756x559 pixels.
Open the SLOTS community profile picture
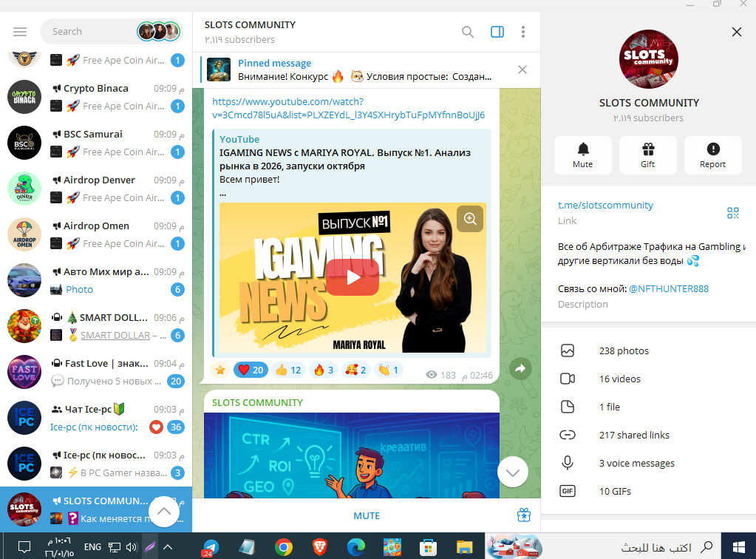click(649, 59)
